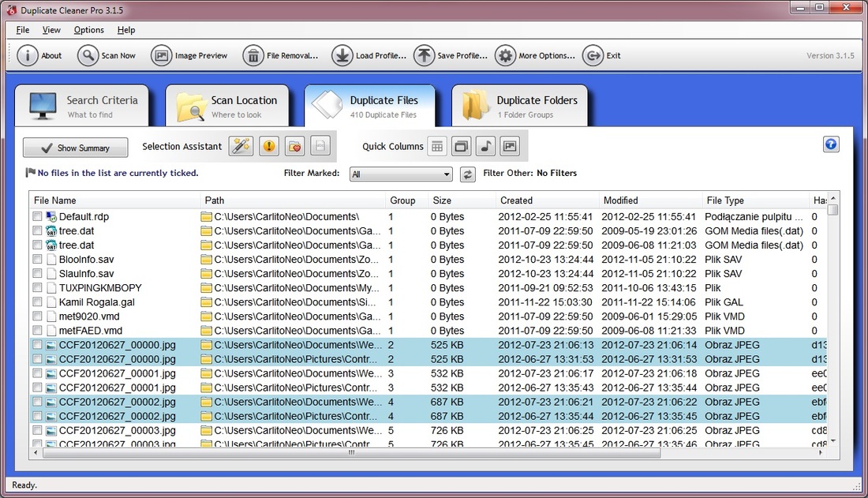868x498 pixels.
Task: Sort by File Type column header
Action: (756, 200)
